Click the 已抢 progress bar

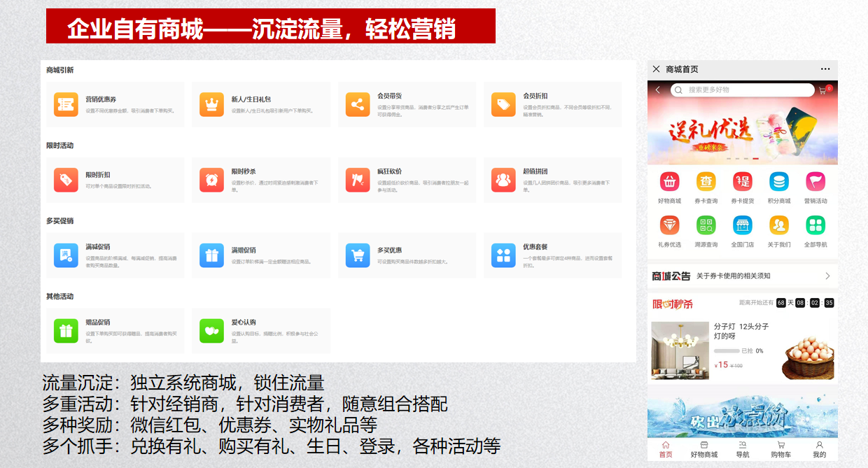point(727,351)
